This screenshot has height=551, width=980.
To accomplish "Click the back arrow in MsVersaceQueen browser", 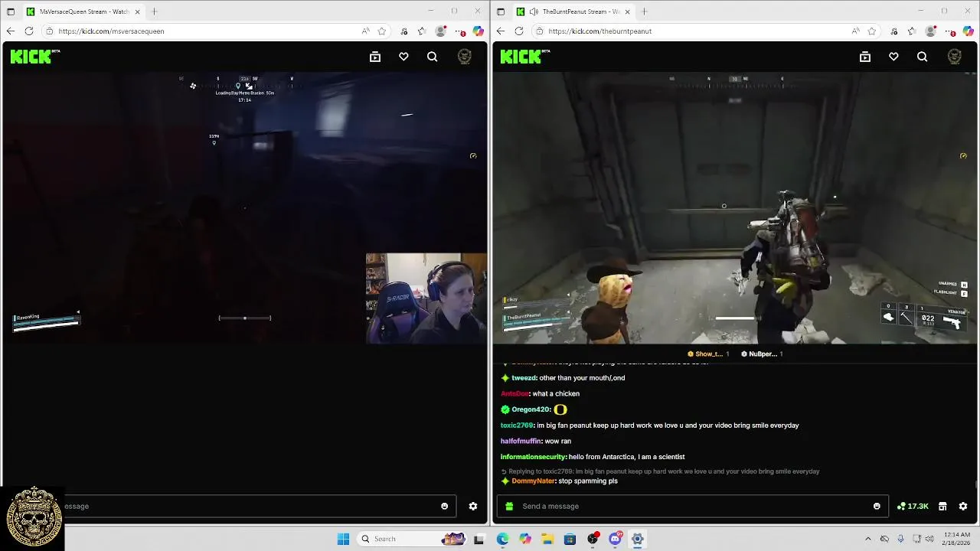I will (x=10, y=31).
